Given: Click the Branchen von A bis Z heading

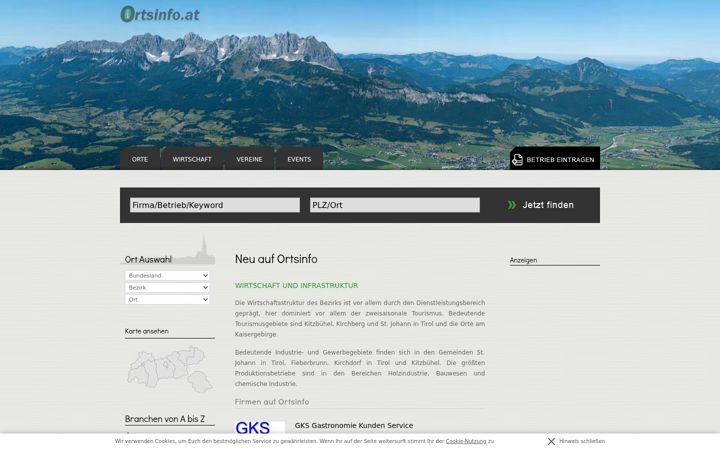Looking at the screenshot, I should click(x=165, y=419).
